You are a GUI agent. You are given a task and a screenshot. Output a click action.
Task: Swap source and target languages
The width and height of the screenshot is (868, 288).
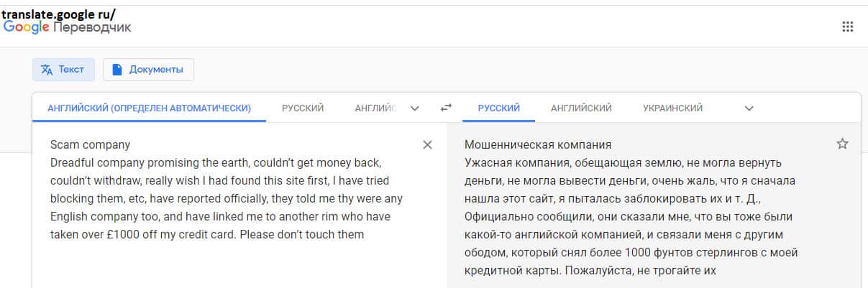tap(447, 108)
